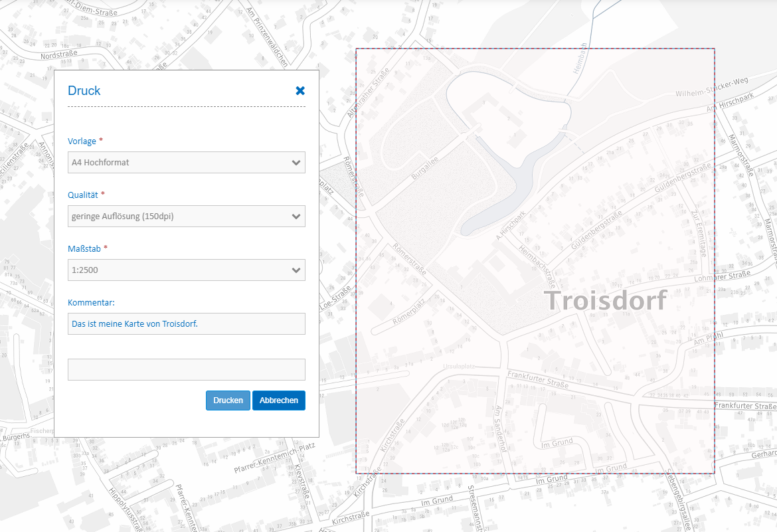Open the Vorlage dropdown showing A4 Hochformat
The height and width of the screenshot is (532, 777).
[187, 163]
